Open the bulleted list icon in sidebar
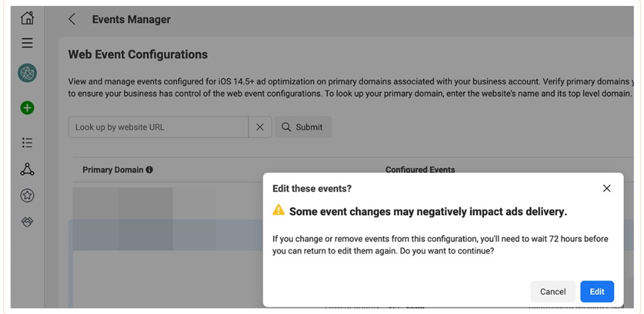The height and width of the screenshot is (314, 644). coord(27,143)
